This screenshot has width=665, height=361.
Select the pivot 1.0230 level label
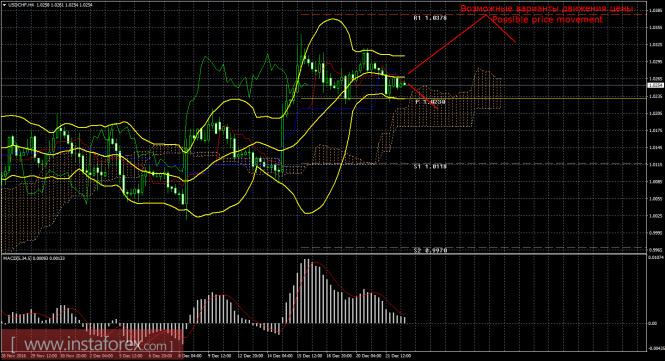click(x=430, y=102)
